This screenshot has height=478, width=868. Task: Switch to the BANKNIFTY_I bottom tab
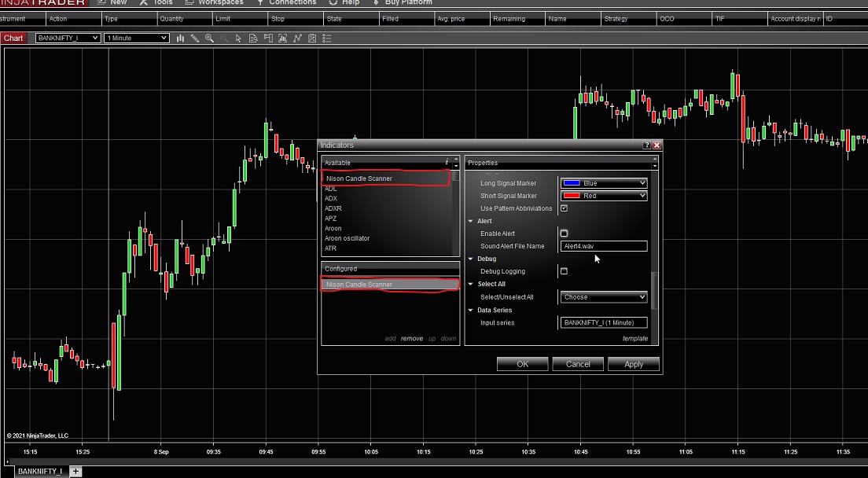pyautogui.click(x=40, y=472)
